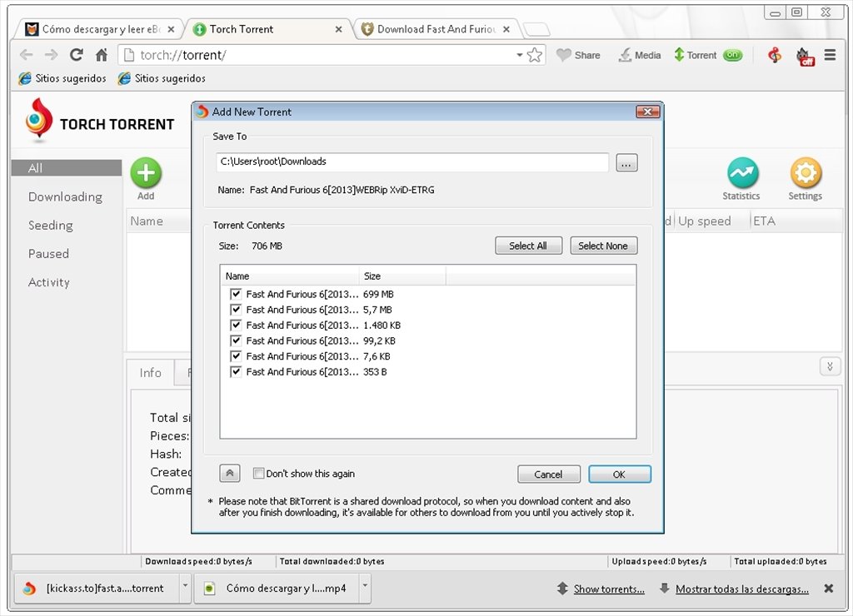Sort file list by Size column

[x=402, y=276]
